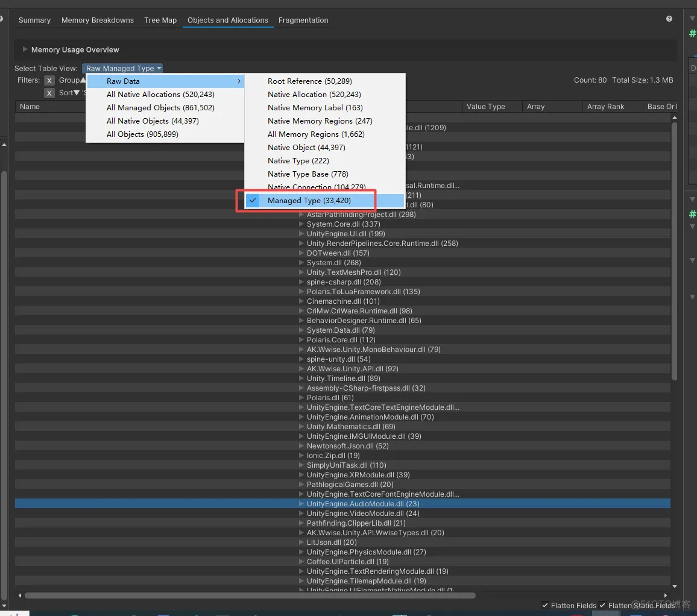
Task: Select AK.Wwise.Unity.MonoBehaviour.dll (79) row
Action: click(342, 350)
